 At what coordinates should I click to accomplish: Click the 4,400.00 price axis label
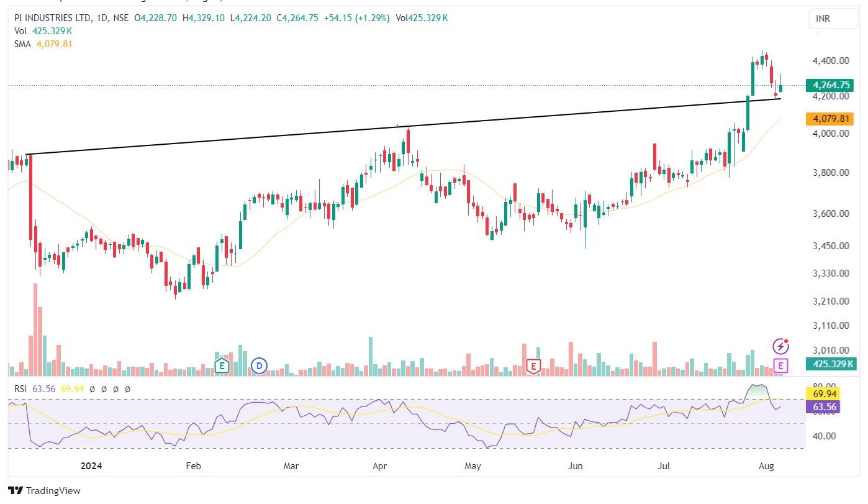pos(830,61)
